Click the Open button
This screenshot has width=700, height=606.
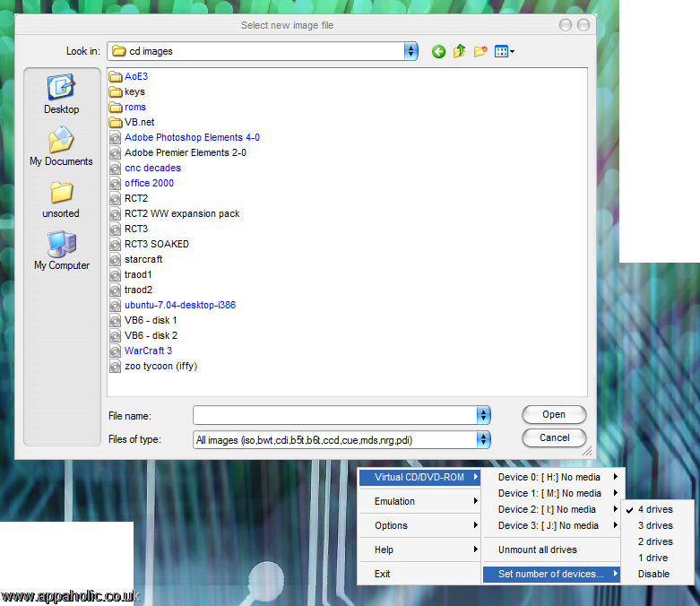[x=554, y=414]
